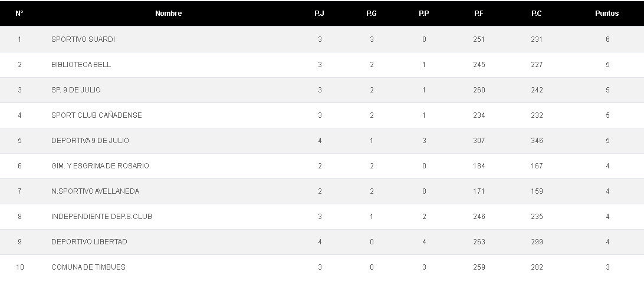
Task: Click the Puntos column header
Action: pos(607,14)
